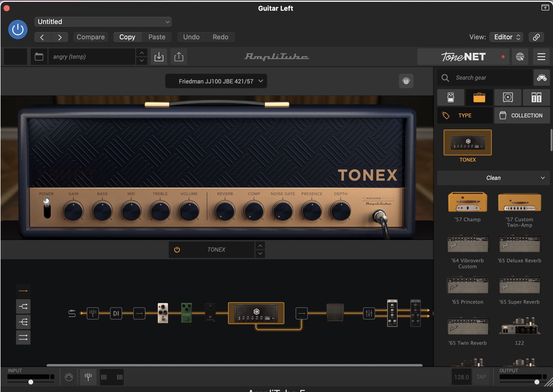
Task: Go to next setting arrow
Action: [60, 37]
